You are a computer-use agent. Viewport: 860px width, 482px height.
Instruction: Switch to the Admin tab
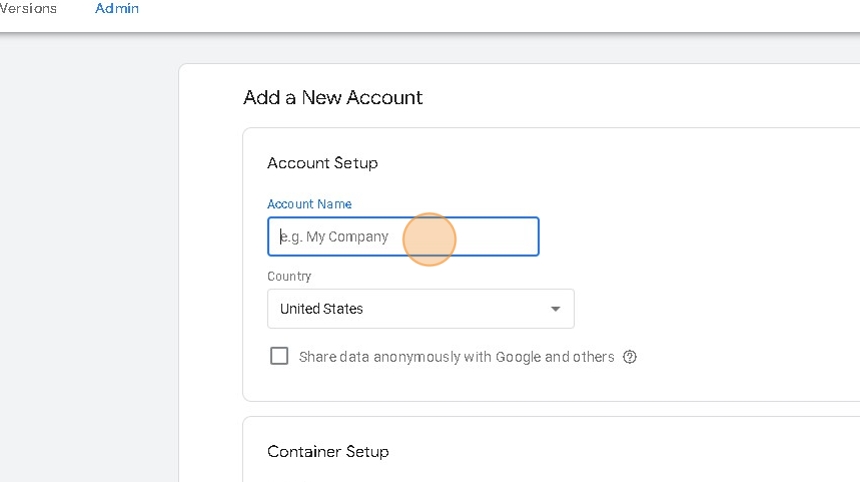coord(117,9)
